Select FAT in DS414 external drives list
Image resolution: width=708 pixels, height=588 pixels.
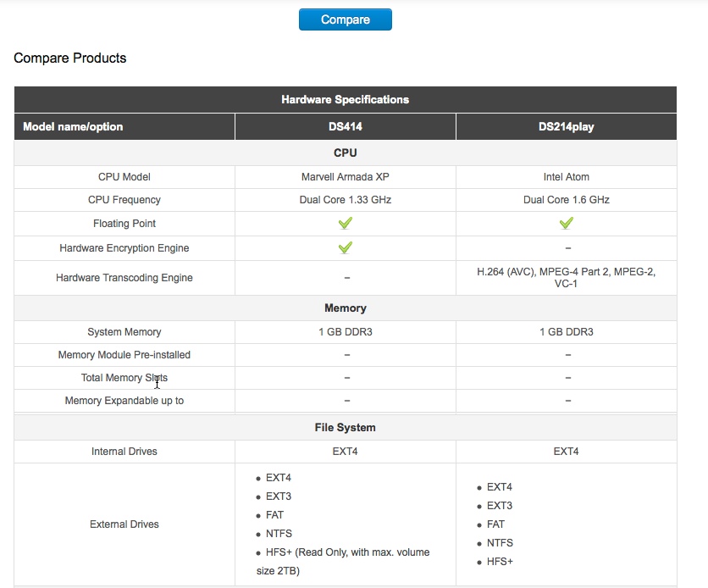(x=274, y=515)
